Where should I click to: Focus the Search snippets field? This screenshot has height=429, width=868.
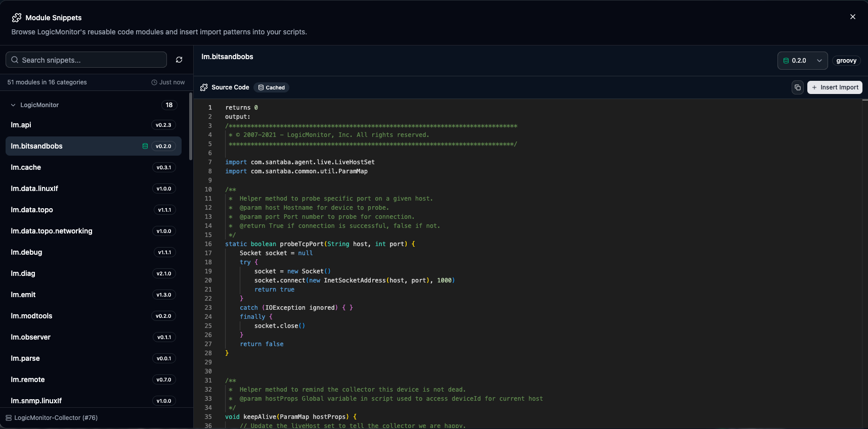click(86, 60)
